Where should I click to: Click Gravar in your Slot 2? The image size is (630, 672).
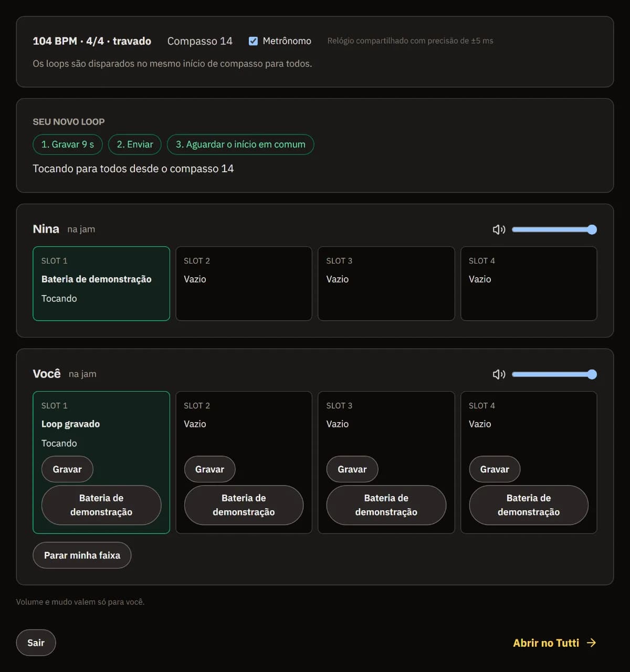[x=209, y=469]
